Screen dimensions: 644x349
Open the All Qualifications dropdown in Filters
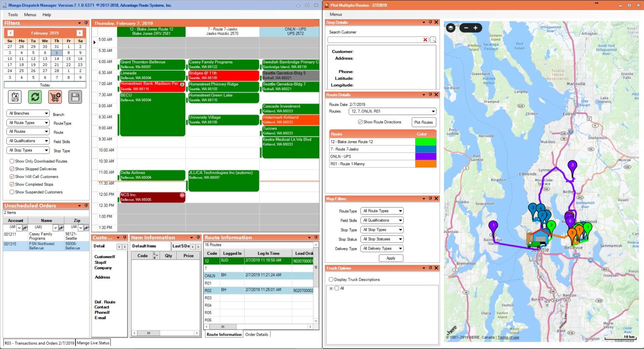pyautogui.click(x=28, y=141)
